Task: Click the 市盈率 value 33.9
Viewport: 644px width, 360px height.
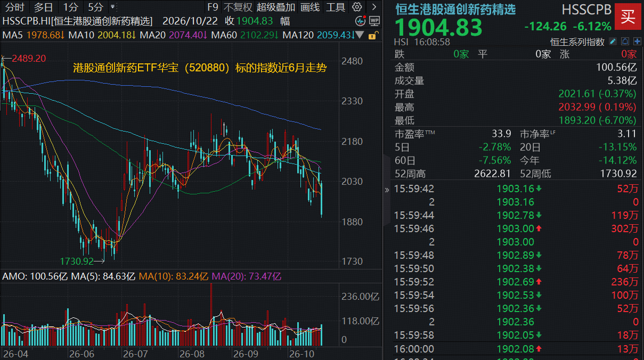Action: coord(502,134)
